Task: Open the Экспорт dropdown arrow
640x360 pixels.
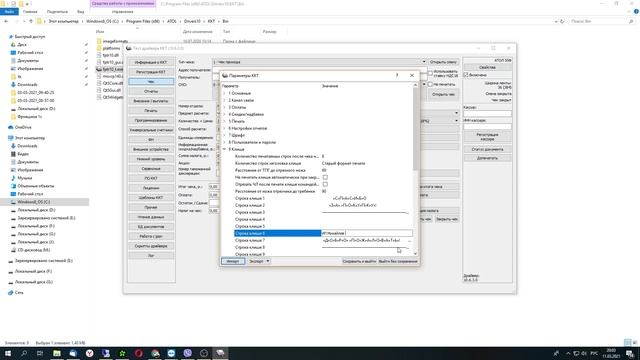Action: click(268, 261)
